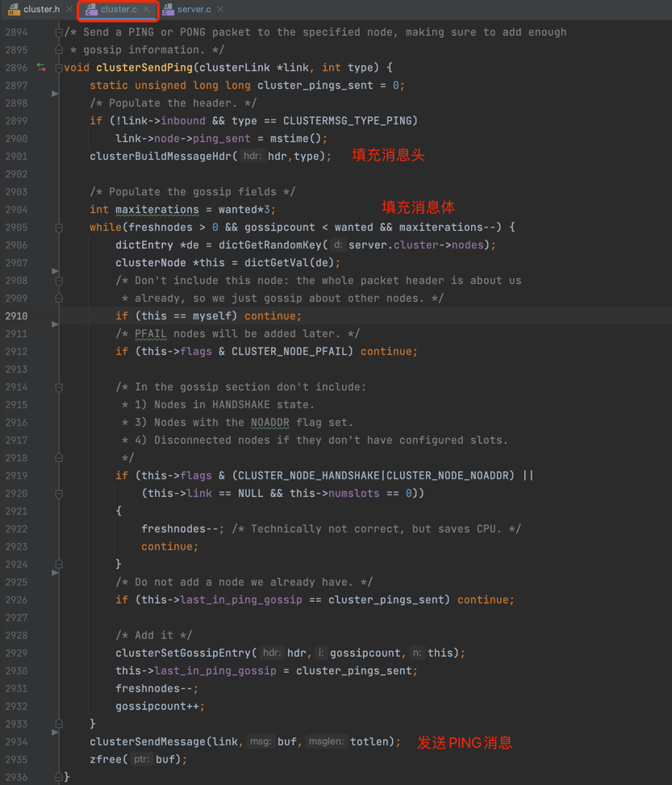Click the while-loop fold end marker on line 2933
Image resolution: width=672 pixels, height=785 pixels.
click(x=59, y=724)
